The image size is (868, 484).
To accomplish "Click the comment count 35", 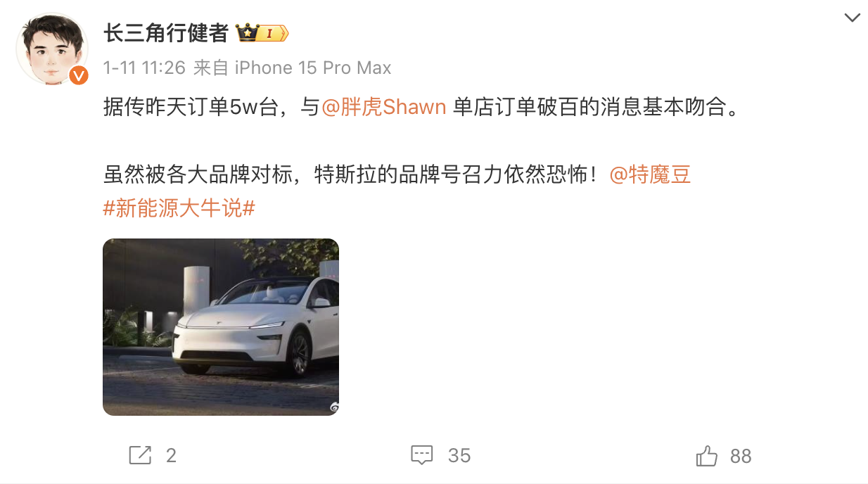I will pos(459,456).
